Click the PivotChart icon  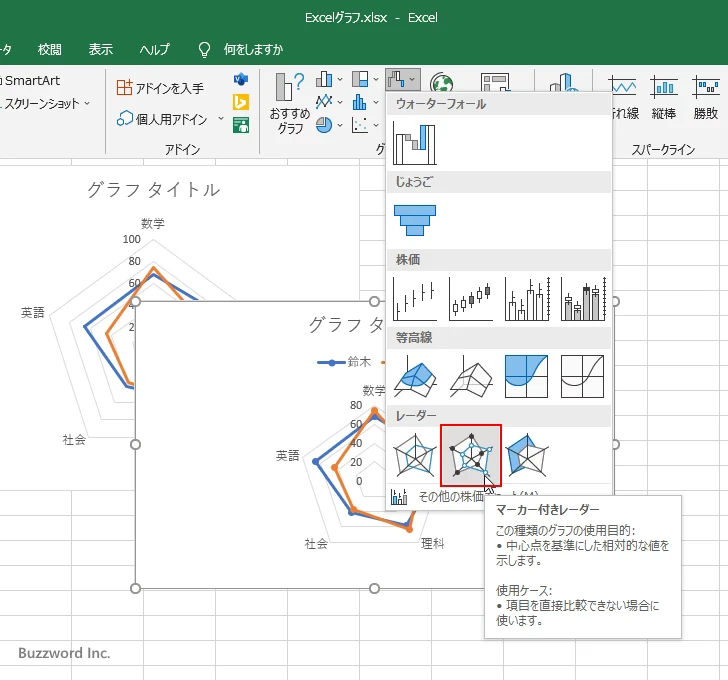pos(495,82)
